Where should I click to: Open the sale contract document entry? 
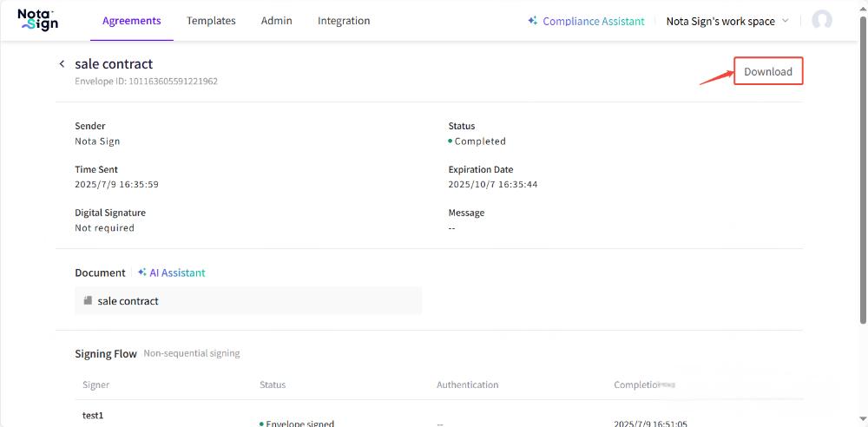click(x=128, y=301)
